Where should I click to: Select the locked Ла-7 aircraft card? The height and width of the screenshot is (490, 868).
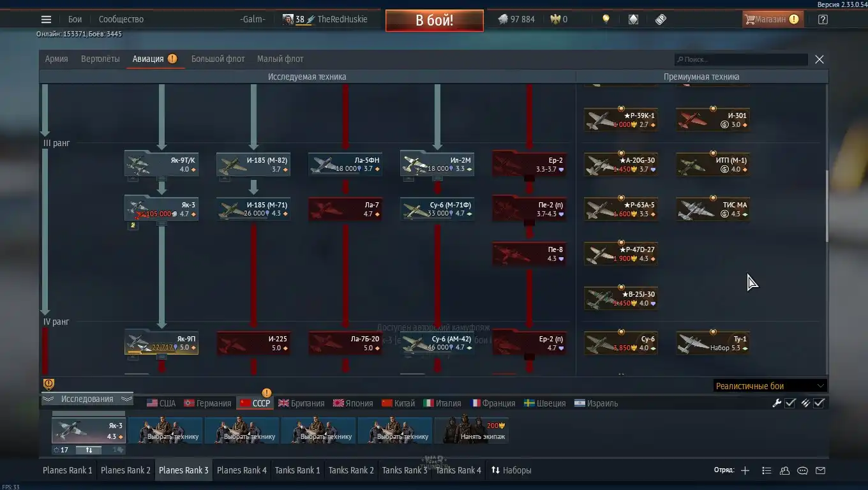click(345, 209)
